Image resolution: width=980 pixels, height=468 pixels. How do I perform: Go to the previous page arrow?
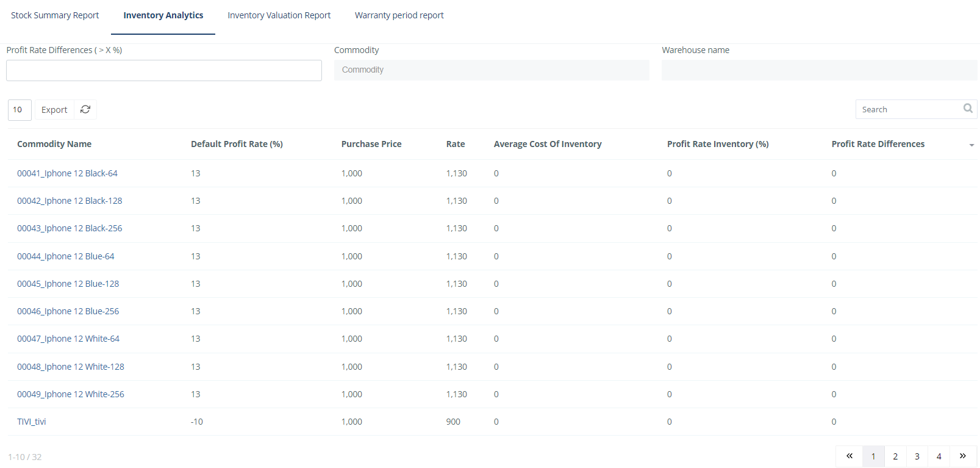849,456
